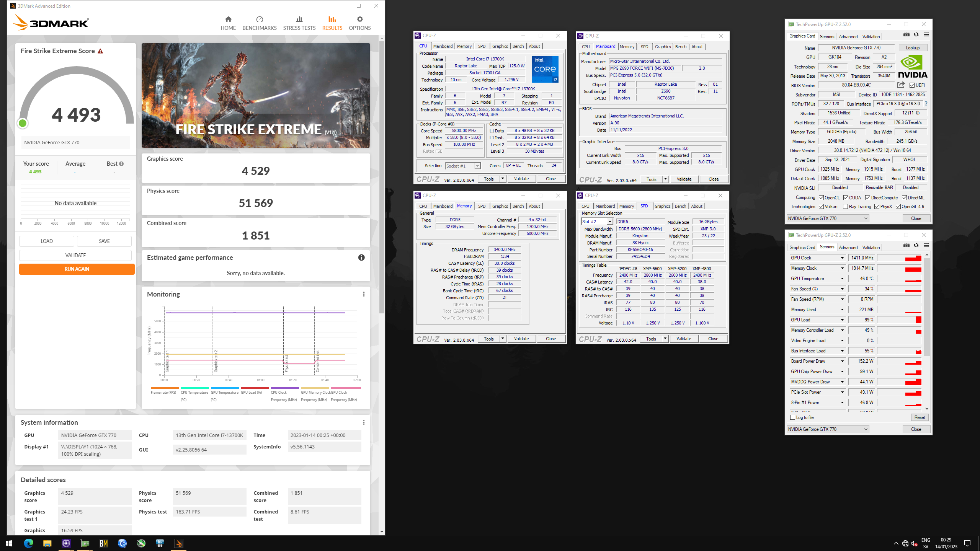This screenshot has height=551, width=980.
Task: Open the 3DMark HOME page
Action: point(228,23)
